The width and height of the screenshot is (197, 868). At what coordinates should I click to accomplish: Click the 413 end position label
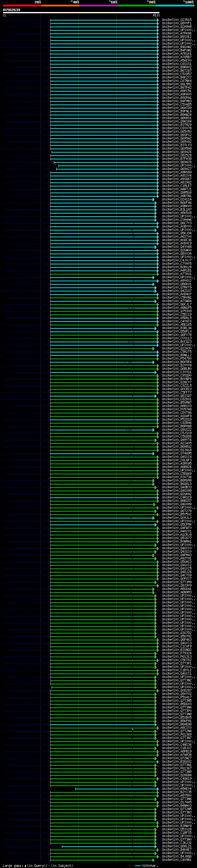pyautogui.click(x=155, y=15)
